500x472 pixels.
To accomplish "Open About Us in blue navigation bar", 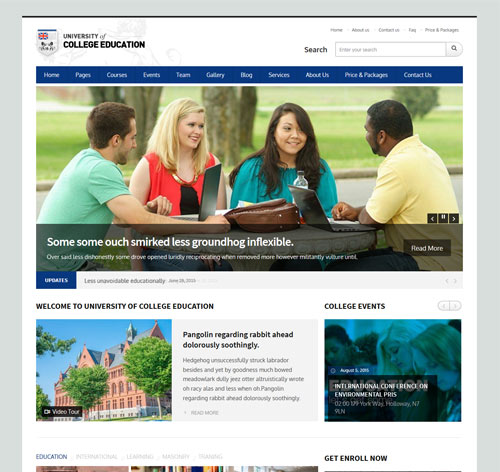I will pos(317,75).
